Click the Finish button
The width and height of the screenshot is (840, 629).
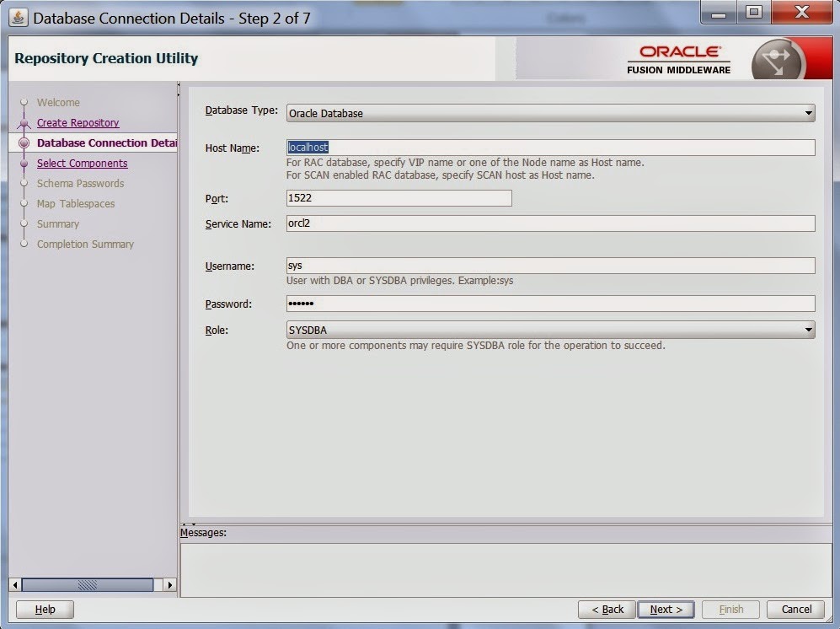[x=730, y=609]
